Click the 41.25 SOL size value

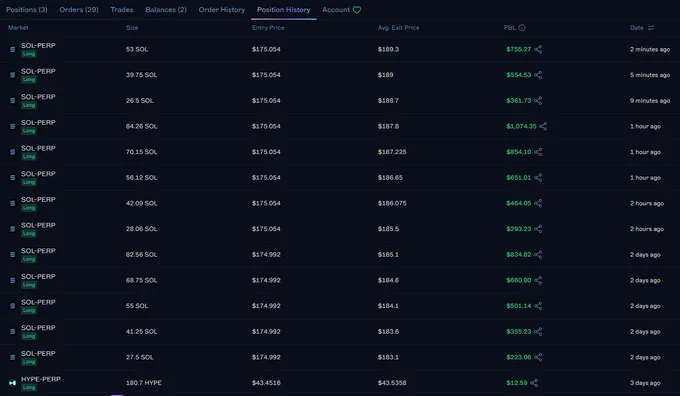[141, 331]
